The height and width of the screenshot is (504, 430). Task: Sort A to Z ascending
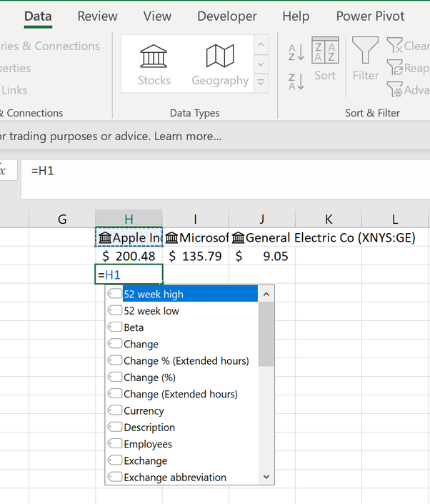click(x=296, y=52)
